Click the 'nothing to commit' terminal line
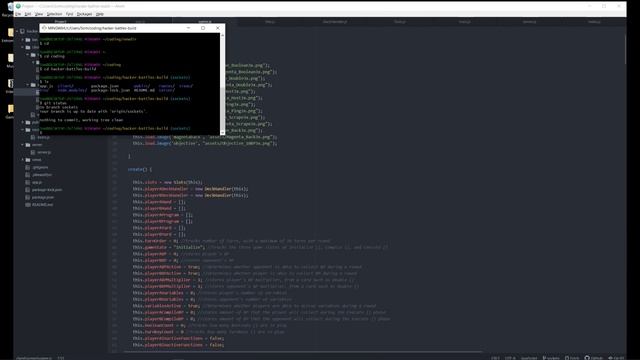Viewport: 640px width, 360px height. click(x=81, y=120)
